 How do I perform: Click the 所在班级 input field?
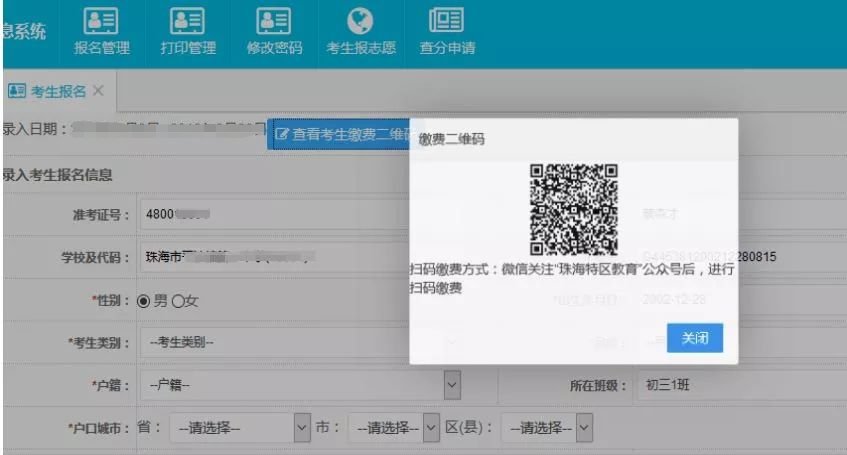click(x=735, y=385)
